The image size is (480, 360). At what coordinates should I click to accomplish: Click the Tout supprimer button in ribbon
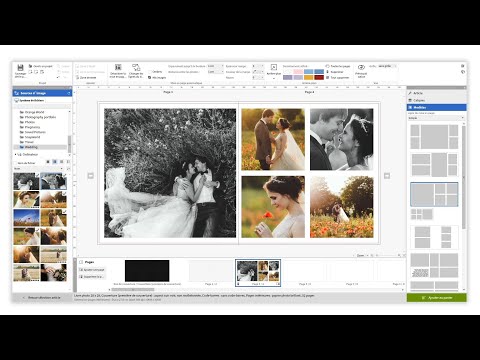click(338, 78)
